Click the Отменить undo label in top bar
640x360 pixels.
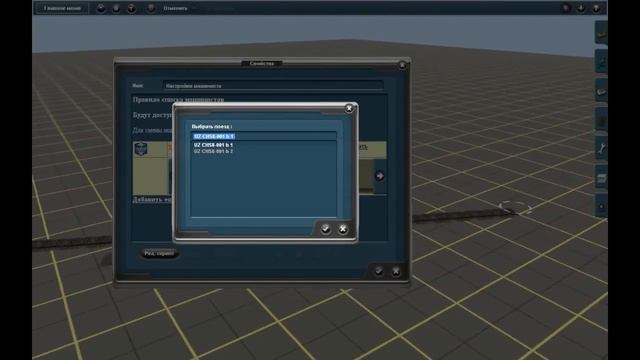pos(175,8)
